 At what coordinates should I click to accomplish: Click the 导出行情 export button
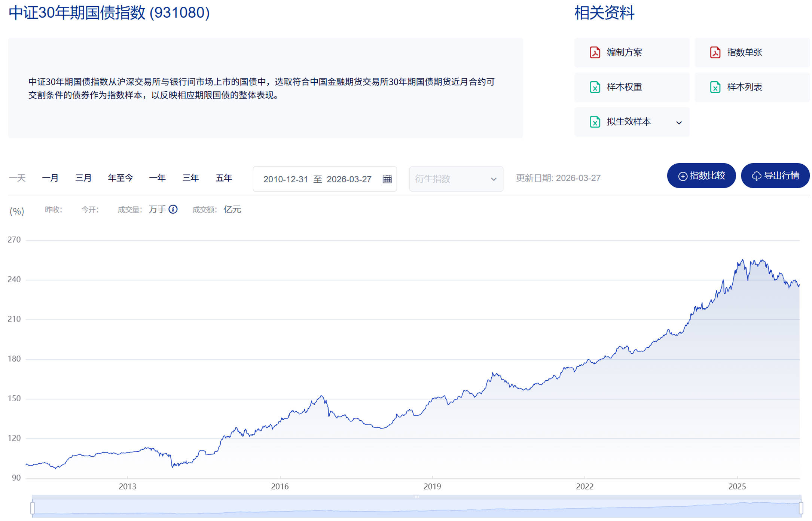tap(775, 176)
